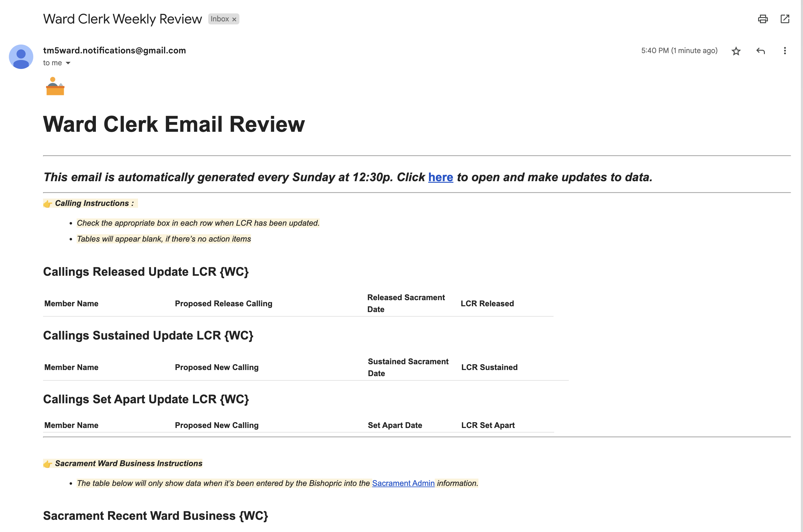Open the 'here' link to update data
The image size is (803, 532).
[440, 177]
